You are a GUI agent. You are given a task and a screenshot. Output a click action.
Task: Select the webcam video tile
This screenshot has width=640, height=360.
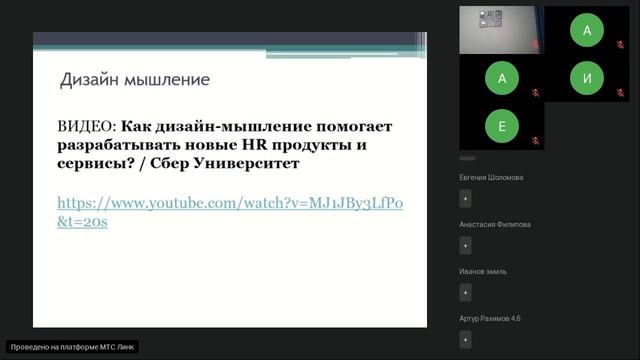[x=502, y=30]
